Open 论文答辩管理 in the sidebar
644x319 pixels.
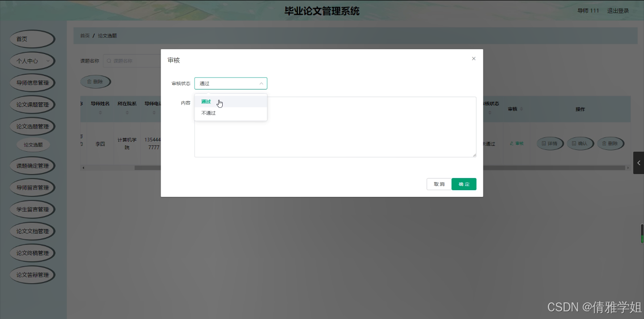click(32, 275)
